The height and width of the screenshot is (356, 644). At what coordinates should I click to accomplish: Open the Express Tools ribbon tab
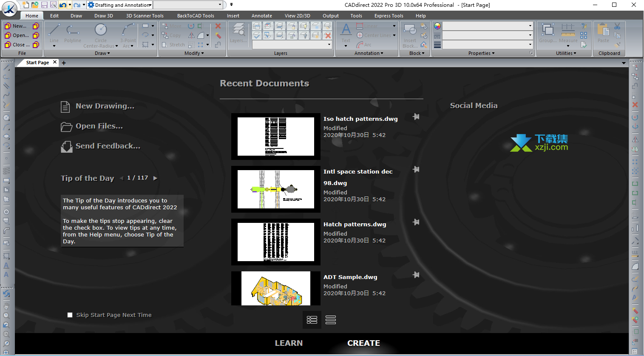pos(389,16)
